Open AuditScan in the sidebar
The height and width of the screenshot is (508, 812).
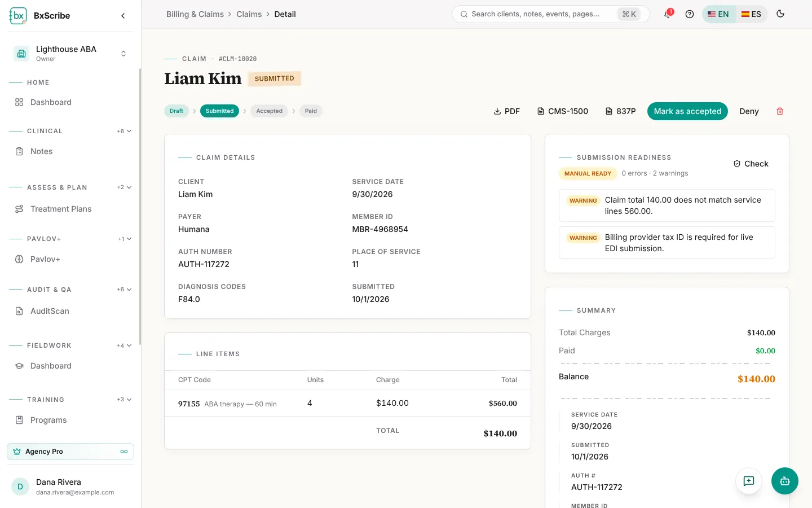coord(70,311)
